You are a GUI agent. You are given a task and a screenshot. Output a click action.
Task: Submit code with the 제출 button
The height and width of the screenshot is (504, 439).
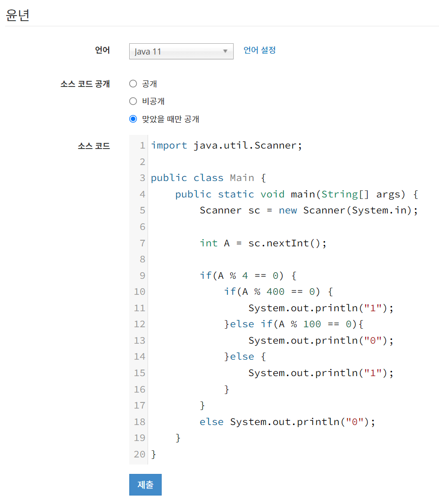pyautogui.click(x=145, y=484)
